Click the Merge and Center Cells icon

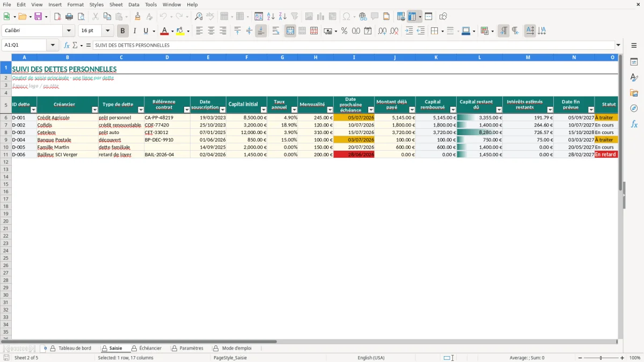(290, 31)
